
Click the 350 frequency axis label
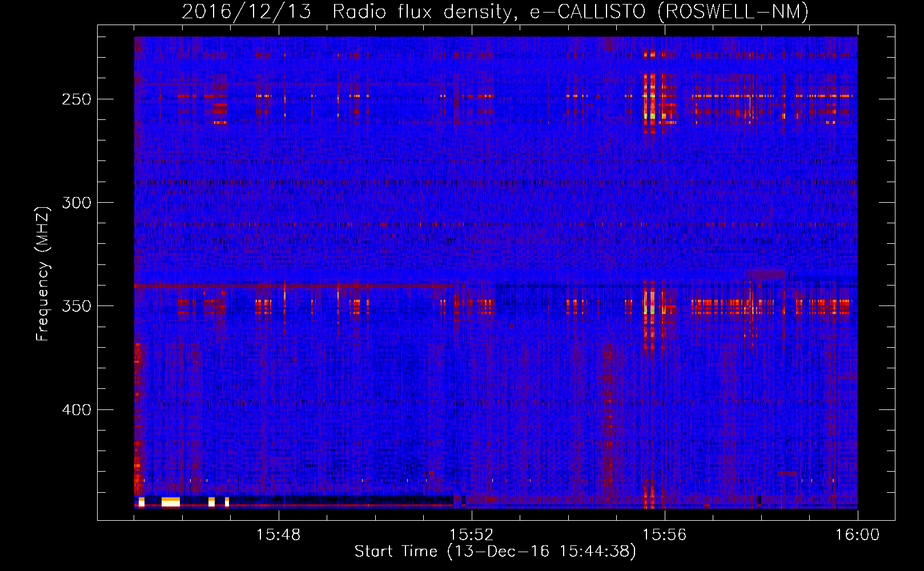[76, 306]
